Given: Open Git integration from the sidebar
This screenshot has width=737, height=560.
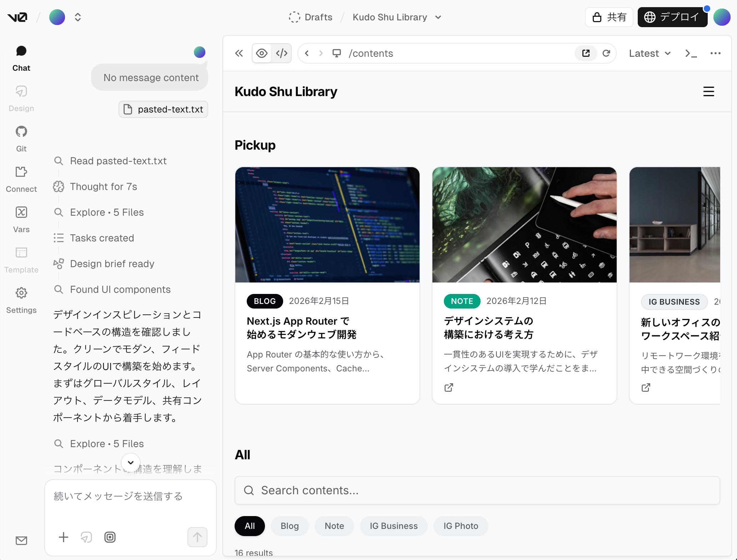Looking at the screenshot, I should 21,138.
